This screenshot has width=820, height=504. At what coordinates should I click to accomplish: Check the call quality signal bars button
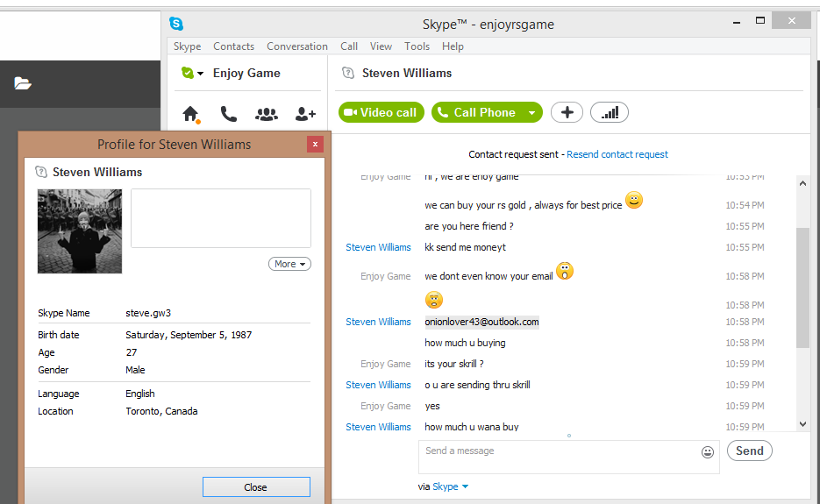click(x=610, y=112)
